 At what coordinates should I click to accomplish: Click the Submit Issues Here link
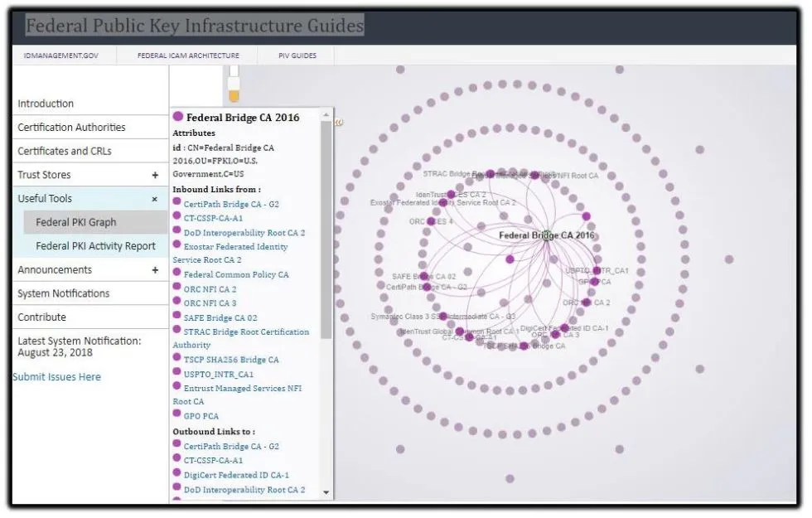click(x=57, y=377)
